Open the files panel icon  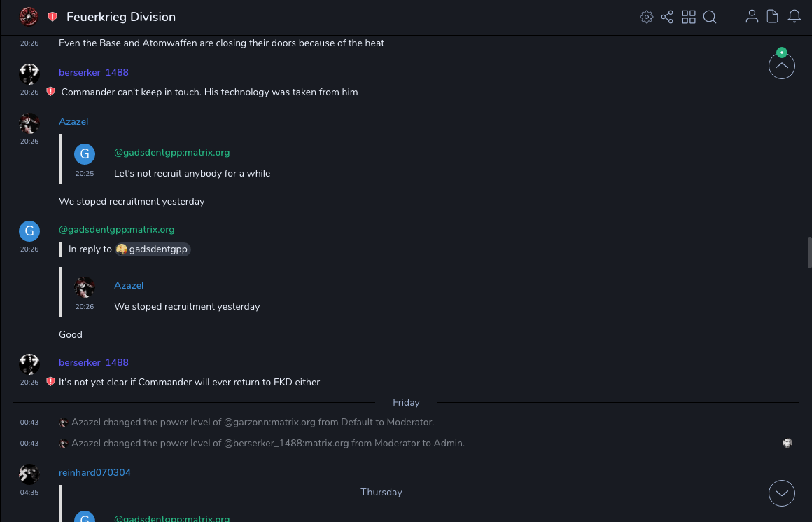(x=773, y=17)
